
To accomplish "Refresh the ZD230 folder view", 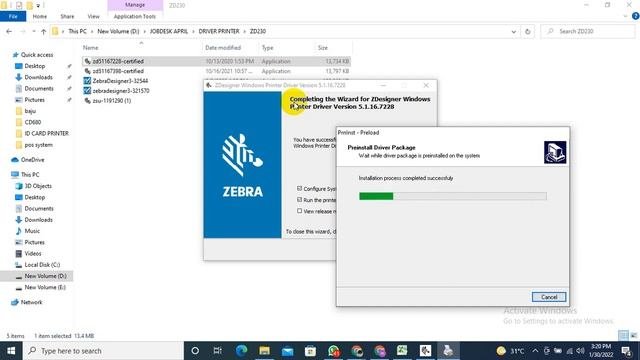I will [528, 31].
